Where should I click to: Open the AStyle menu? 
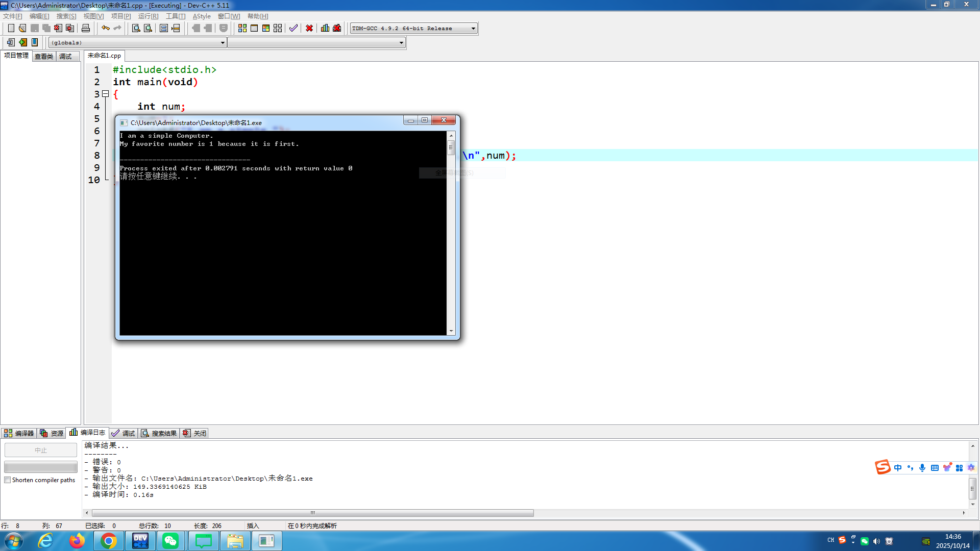coord(201,16)
